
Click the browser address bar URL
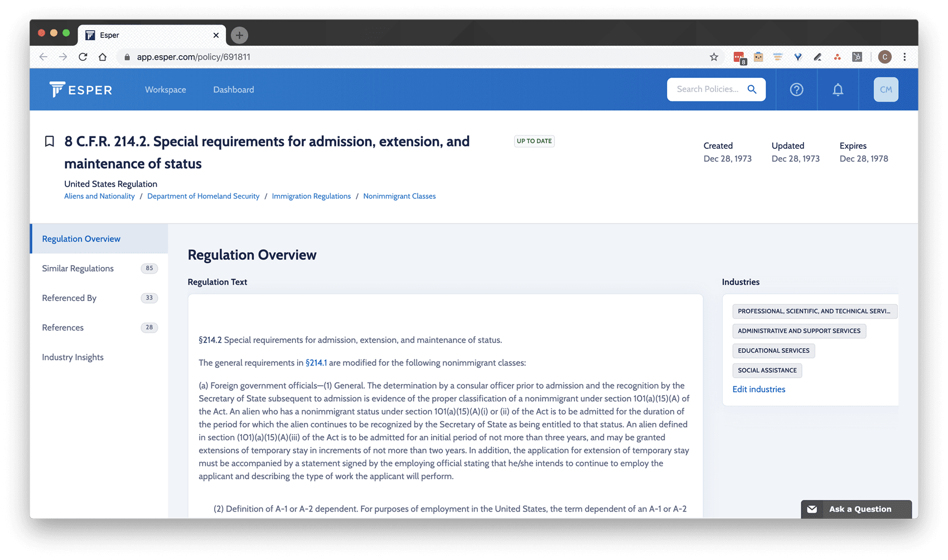(x=194, y=57)
